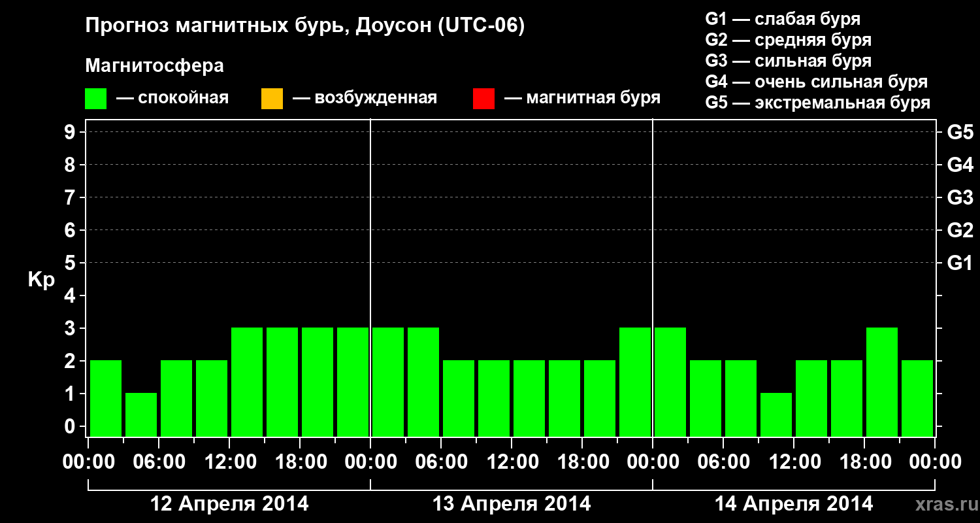This screenshot has width=980, height=523.
Task: Click the first bar of 14 Апреля (00:00–03:00)
Action: click(x=670, y=382)
